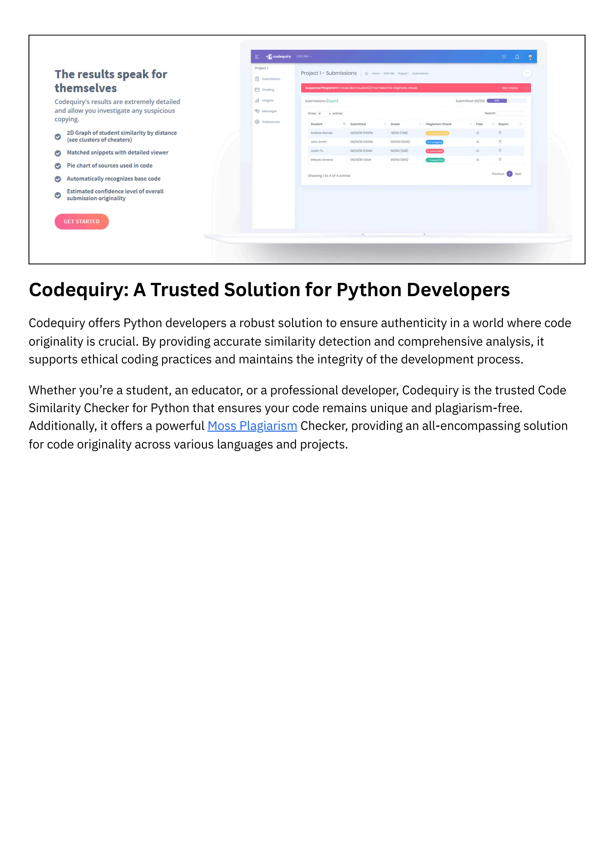Image resolution: width=614 pixels, height=868 pixels.
Task: Click the Grading calendar icon in sidebar
Action: pos(257,90)
